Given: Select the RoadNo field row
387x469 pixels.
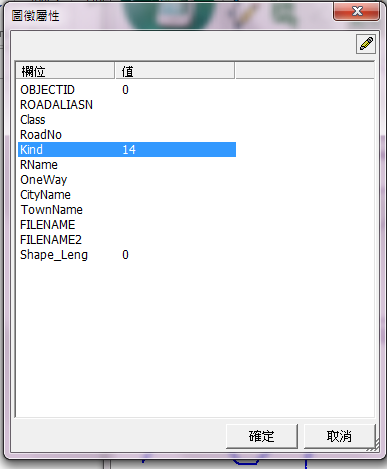Looking at the screenshot, I should pos(127,135).
